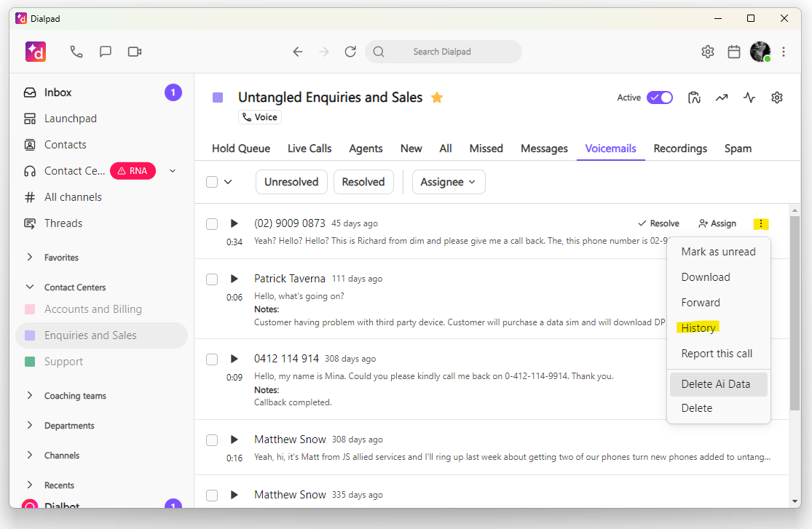Viewport: 812px width, 529px height.
Task: Expand the Favorites section
Action: tap(30, 258)
